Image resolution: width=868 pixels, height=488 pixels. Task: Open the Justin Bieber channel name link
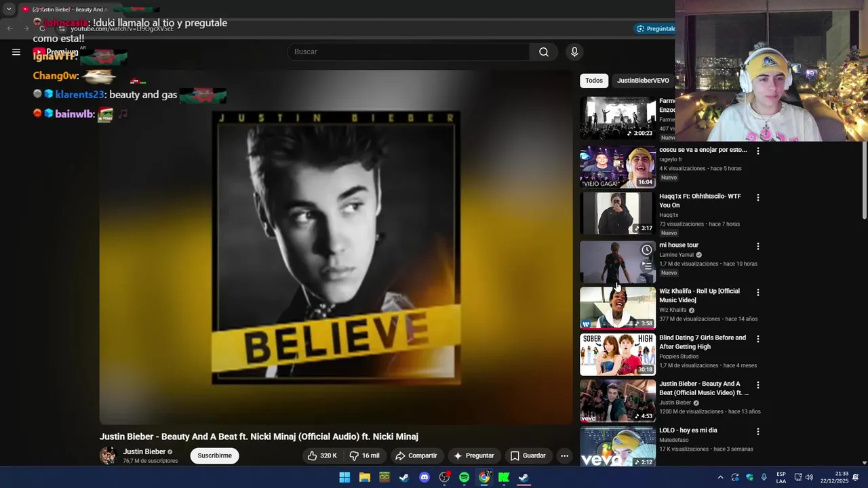pyautogui.click(x=144, y=451)
